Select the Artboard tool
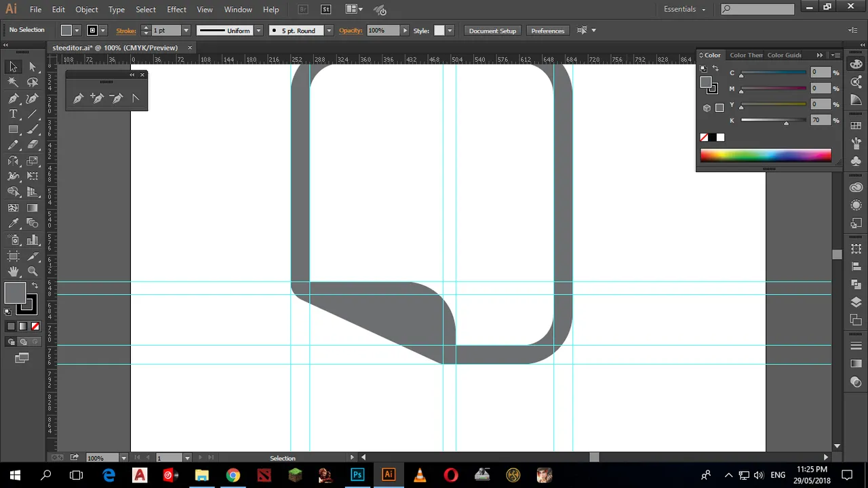 13,256
